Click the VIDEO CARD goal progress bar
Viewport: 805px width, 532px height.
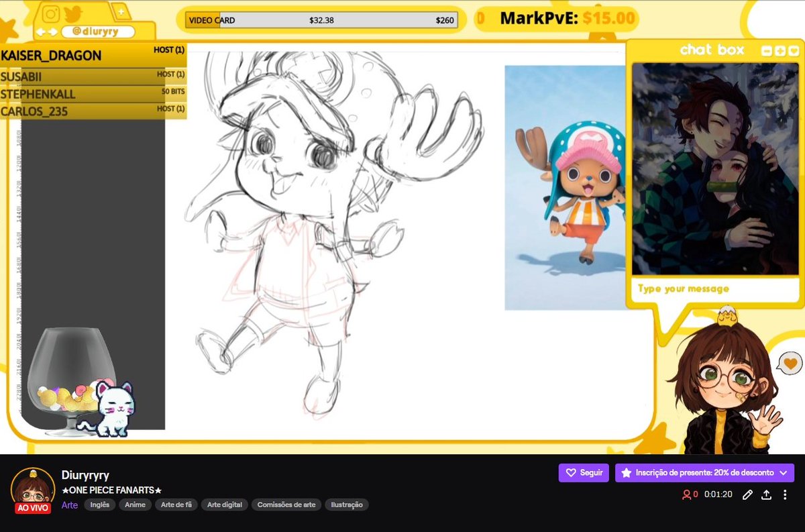pos(321,20)
